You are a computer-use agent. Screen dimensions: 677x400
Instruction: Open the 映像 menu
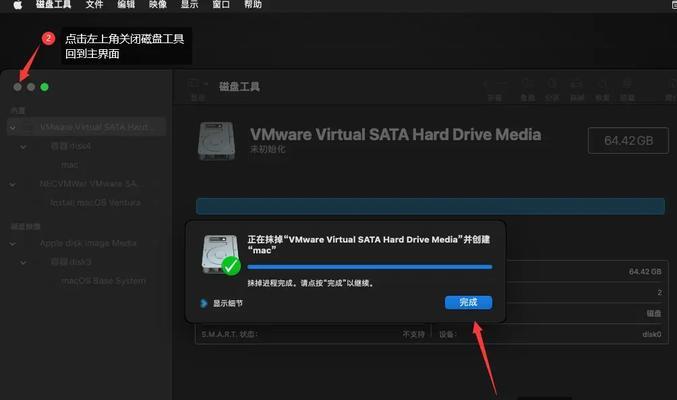point(158,5)
